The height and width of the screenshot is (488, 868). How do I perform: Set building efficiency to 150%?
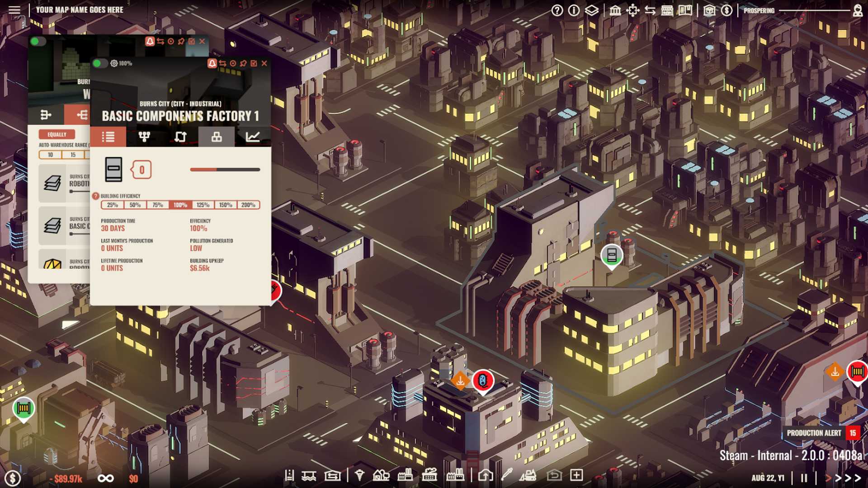[226, 205]
